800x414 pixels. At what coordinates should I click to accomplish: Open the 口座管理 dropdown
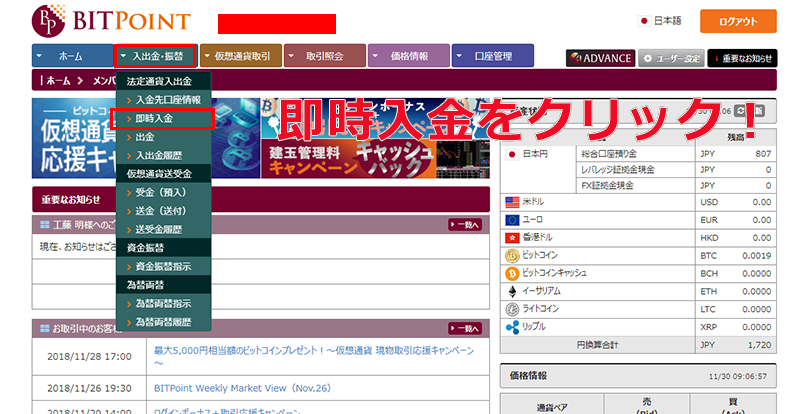point(493,56)
